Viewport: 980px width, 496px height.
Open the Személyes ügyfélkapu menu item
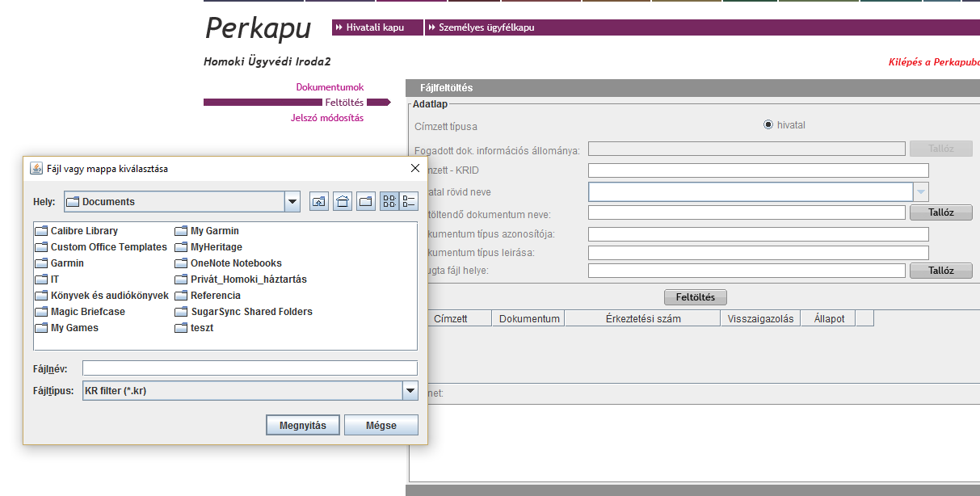pos(484,27)
